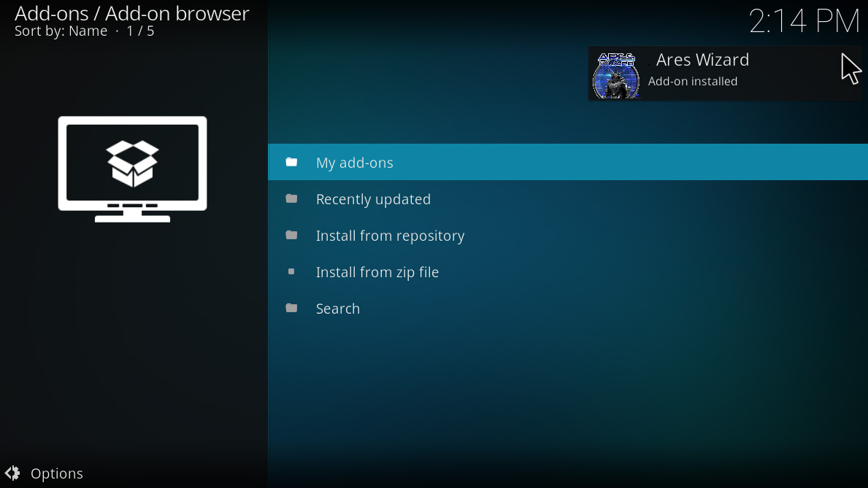
Task: Select Install from repository
Action: [x=390, y=235]
